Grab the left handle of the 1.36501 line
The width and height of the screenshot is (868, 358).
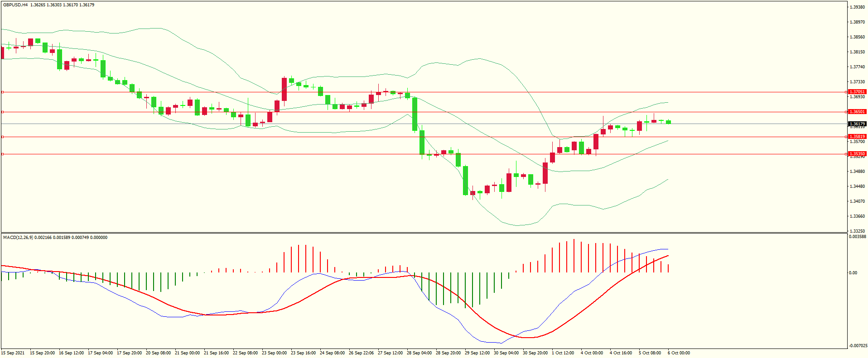tap(2, 112)
